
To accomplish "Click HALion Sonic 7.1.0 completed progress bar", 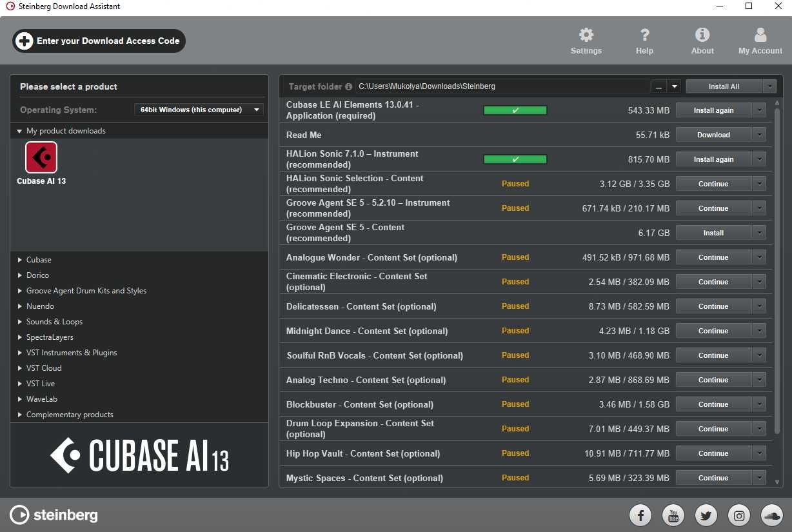I will pyautogui.click(x=515, y=159).
